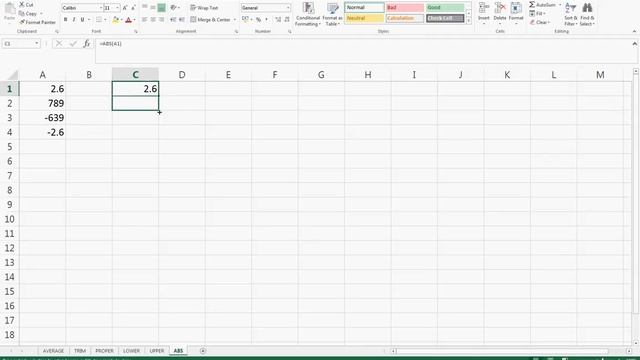Click the Increase Indent icon

182,20
